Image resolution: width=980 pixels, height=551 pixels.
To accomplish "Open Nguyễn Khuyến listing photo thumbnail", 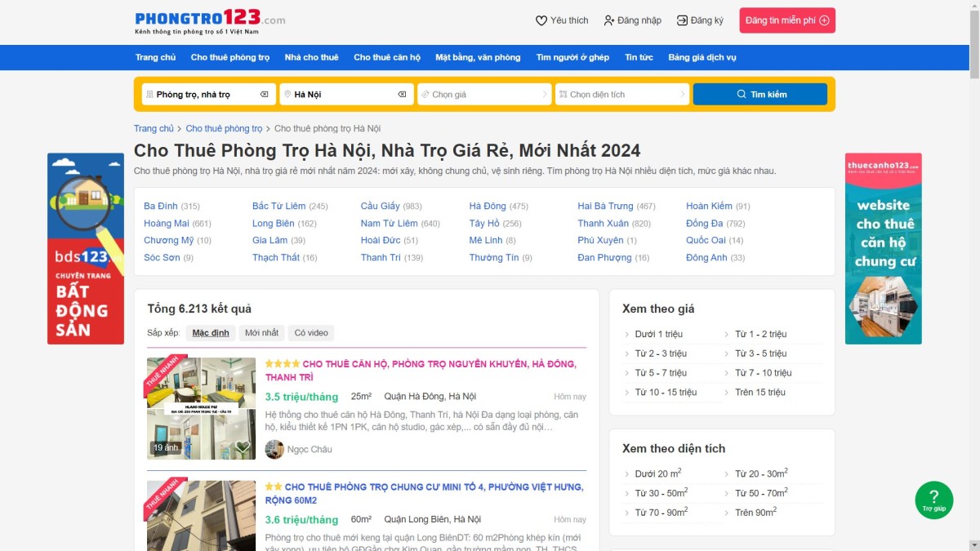I will point(201,408).
